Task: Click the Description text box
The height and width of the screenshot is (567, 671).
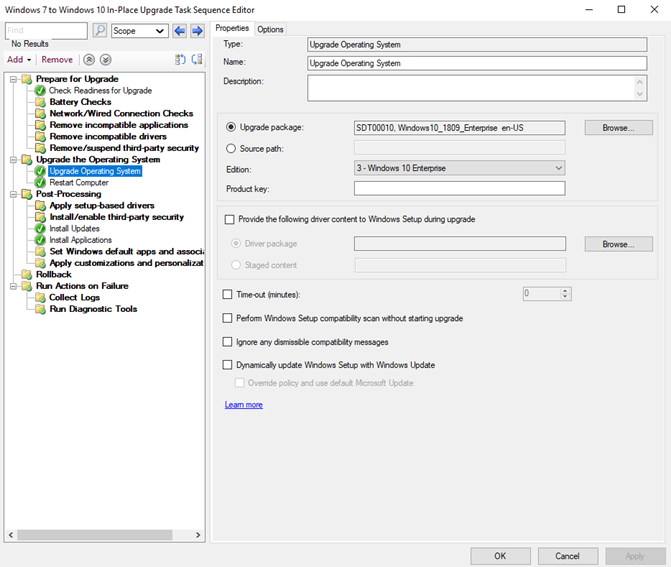Action: point(477,88)
